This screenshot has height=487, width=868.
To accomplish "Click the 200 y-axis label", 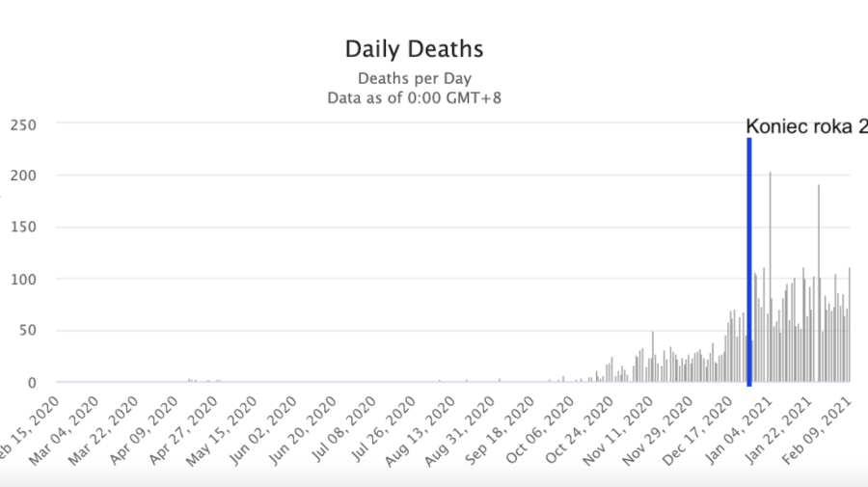I will point(23,176).
